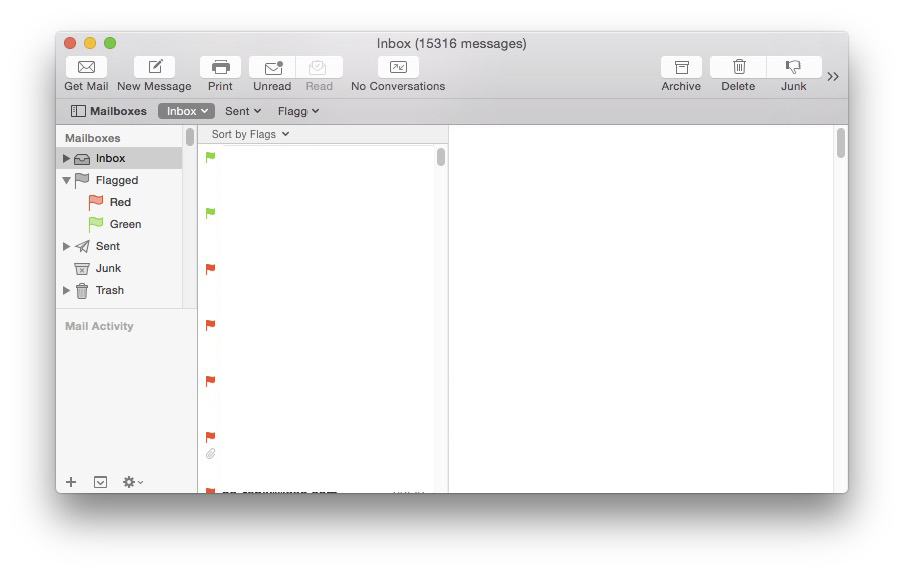Click the Mailboxes sidebar section header

point(93,138)
